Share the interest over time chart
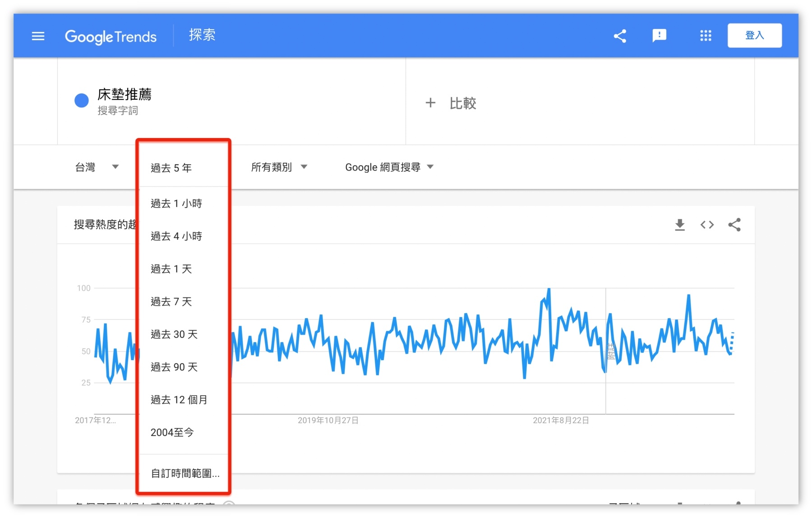812x518 pixels. (x=734, y=225)
